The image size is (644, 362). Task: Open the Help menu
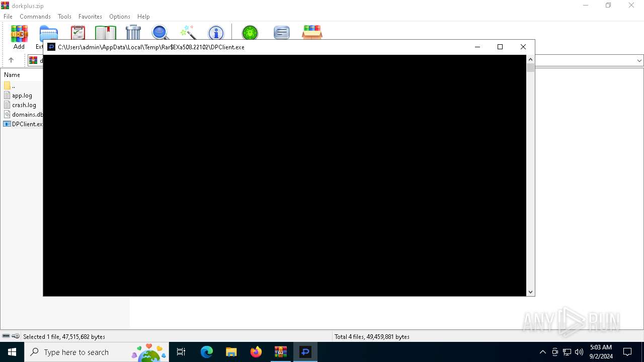pyautogui.click(x=143, y=17)
